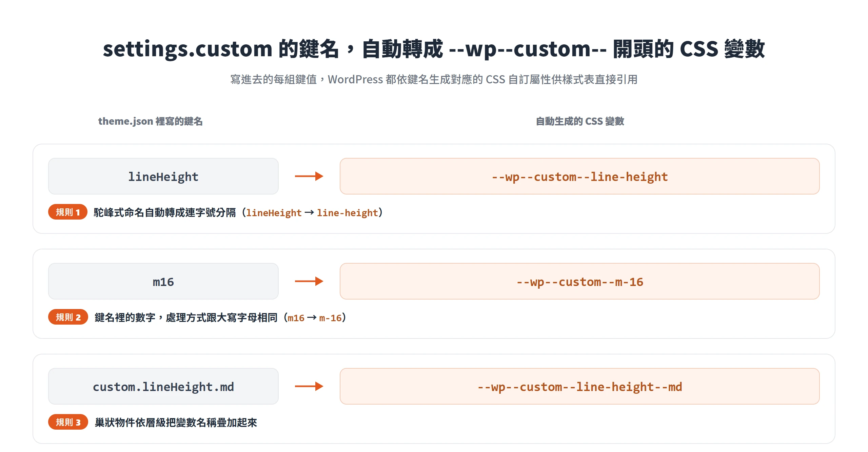
Task: Click the rule text '鍵名裡的數字，處理方式跟大寫字母相同'
Action: [186, 317]
